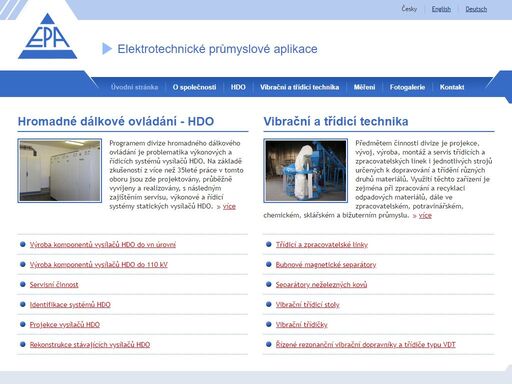Switch language to Deutsch
This screenshot has width=512, height=384.
476,9
